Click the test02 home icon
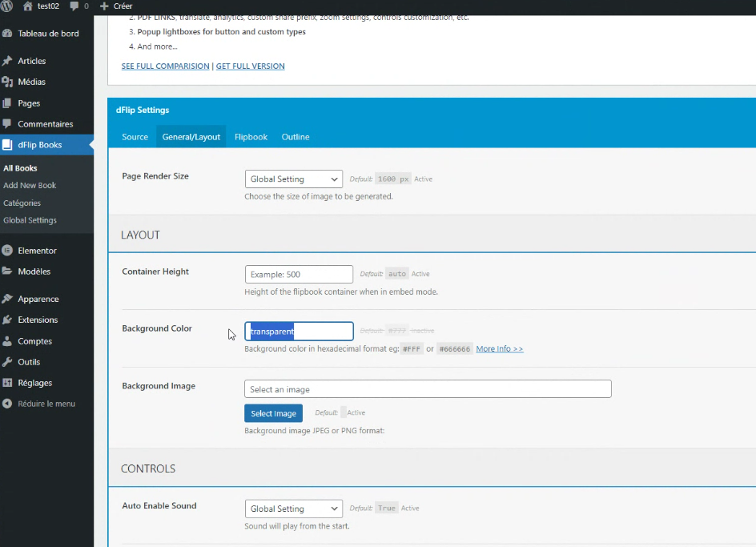The image size is (756, 547). tap(28, 6)
